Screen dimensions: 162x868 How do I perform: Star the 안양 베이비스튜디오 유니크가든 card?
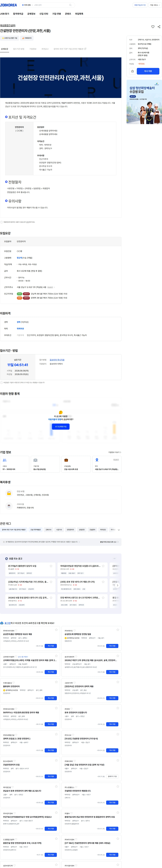click(x=103, y=598)
